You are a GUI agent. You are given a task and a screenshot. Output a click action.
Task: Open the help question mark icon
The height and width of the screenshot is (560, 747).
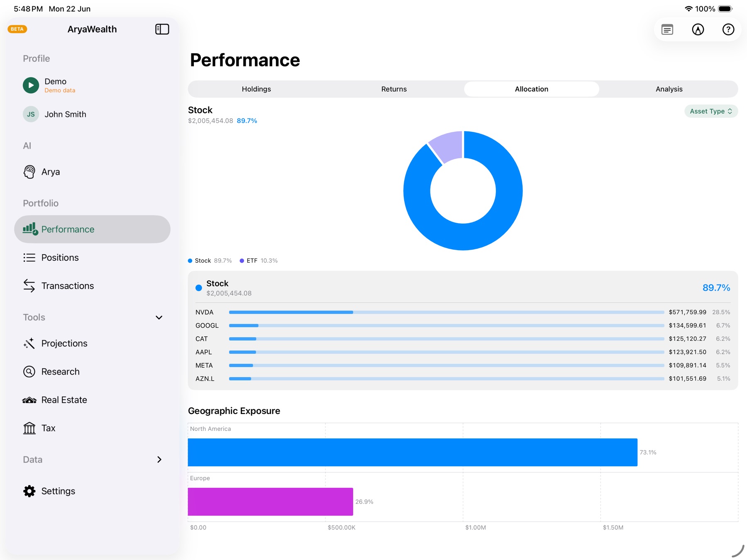(x=728, y=29)
